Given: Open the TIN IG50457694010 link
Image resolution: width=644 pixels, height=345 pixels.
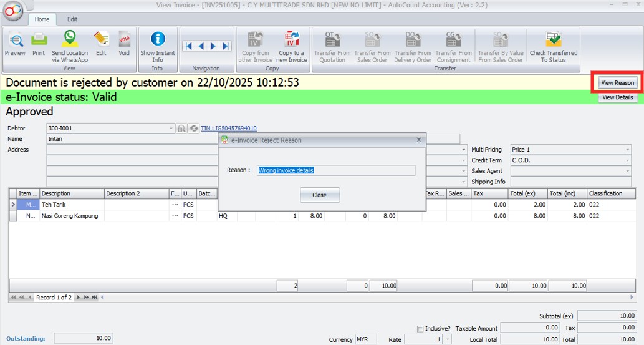Looking at the screenshot, I should pyautogui.click(x=229, y=129).
